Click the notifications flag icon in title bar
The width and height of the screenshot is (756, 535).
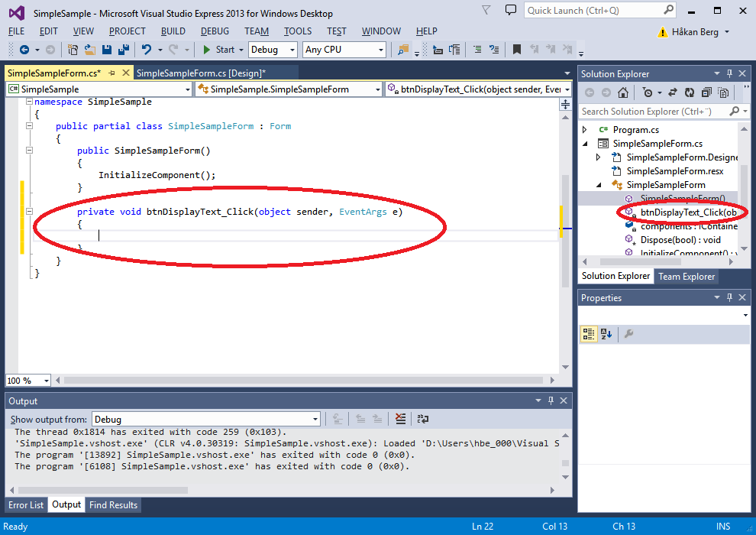486,10
